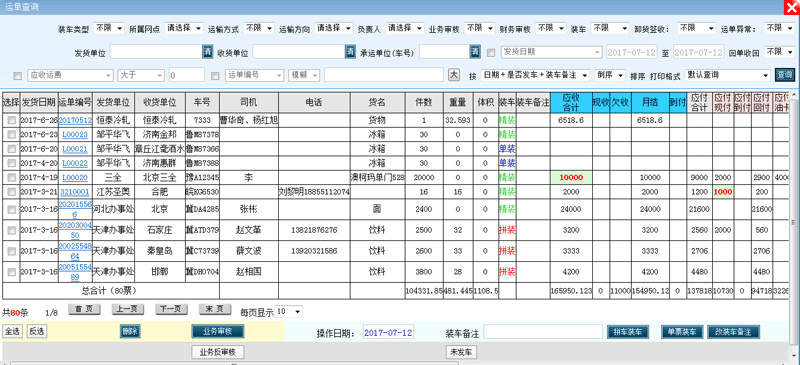The width and height of the screenshot is (800, 365).
Task: Enable the 运单编号 filter checkbox
Action: tap(215, 76)
